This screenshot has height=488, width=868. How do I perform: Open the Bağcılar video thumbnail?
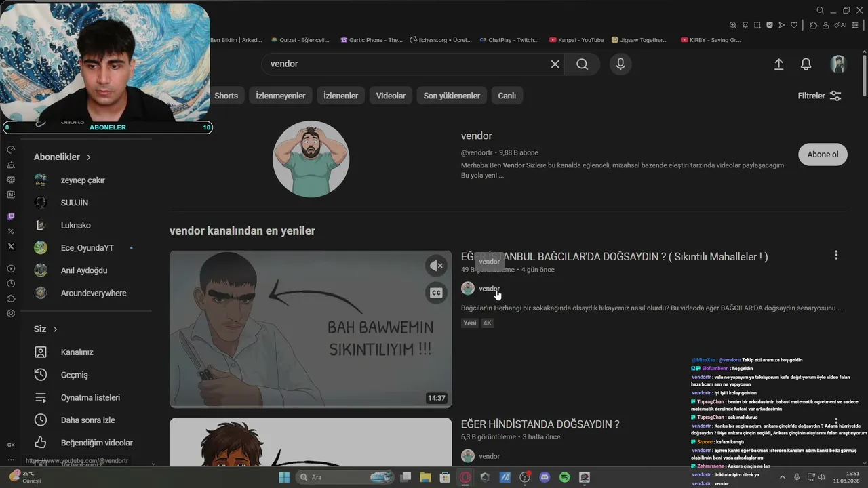coord(311,329)
